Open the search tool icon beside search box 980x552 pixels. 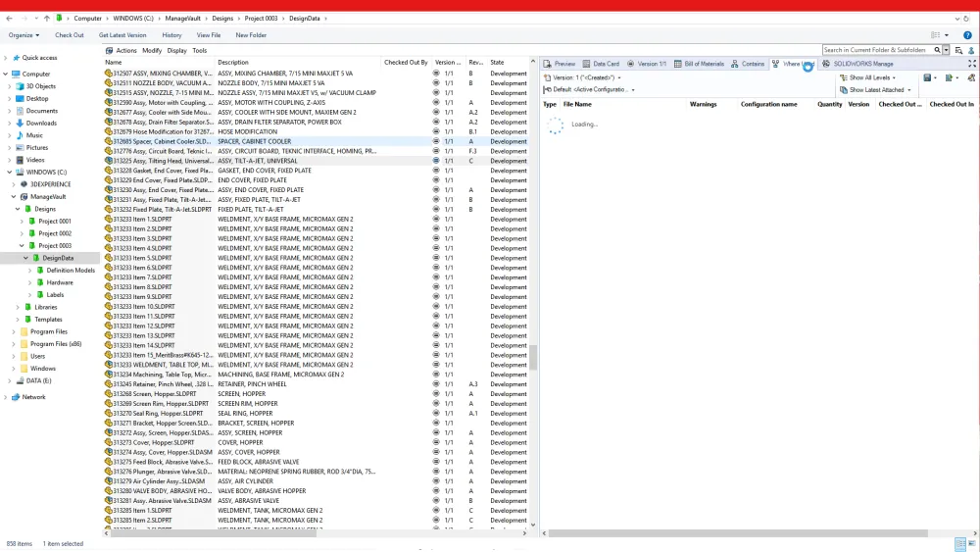coord(958,50)
